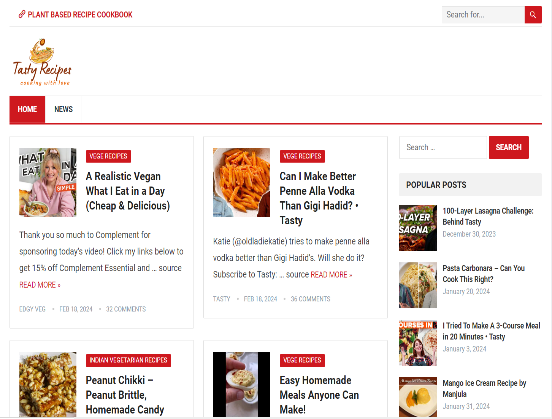The image size is (552, 419).
Task: Click the Indian Vegetarian Recipes category tag
Action: click(x=128, y=360)
